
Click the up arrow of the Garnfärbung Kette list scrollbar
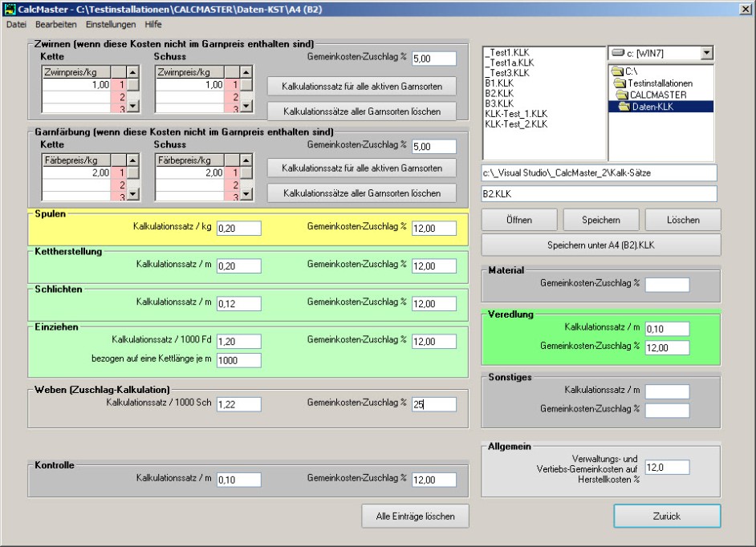point(133,160)
